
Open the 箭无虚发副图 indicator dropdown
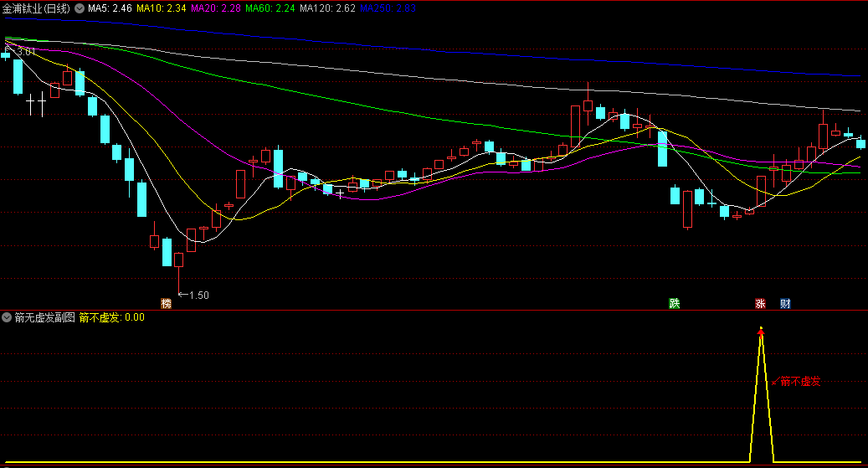click(7, 317)
